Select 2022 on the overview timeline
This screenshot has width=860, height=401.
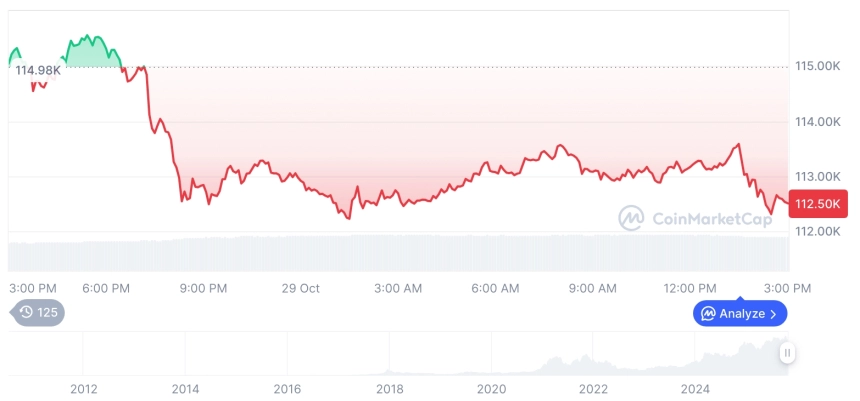click(593, 389)
